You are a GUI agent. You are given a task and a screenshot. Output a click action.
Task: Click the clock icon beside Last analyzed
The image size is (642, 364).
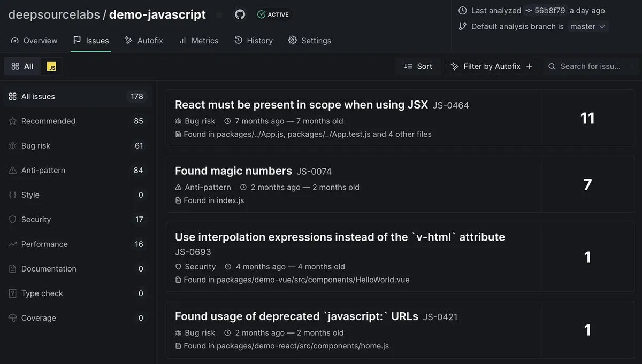[x=463, y=10]
